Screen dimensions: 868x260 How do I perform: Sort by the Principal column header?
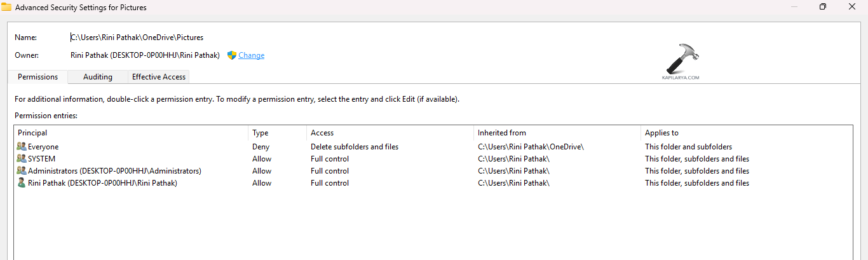point(32,133)
